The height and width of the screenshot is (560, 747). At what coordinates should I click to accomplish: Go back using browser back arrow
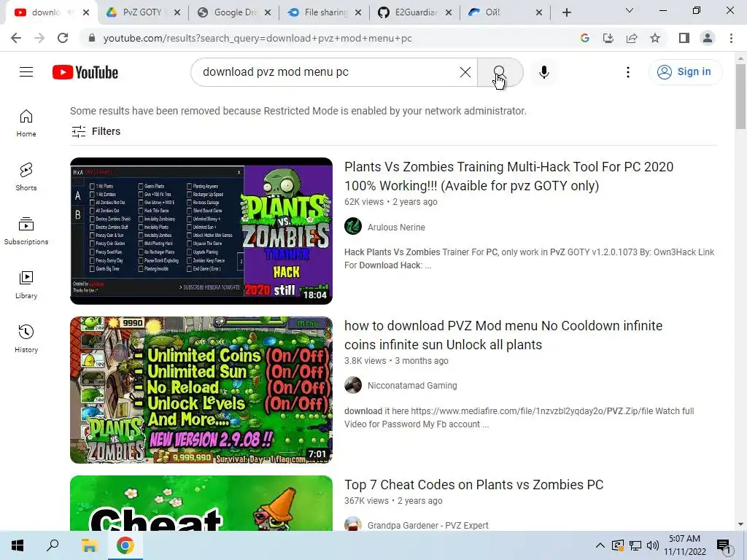tap(16, 38)
